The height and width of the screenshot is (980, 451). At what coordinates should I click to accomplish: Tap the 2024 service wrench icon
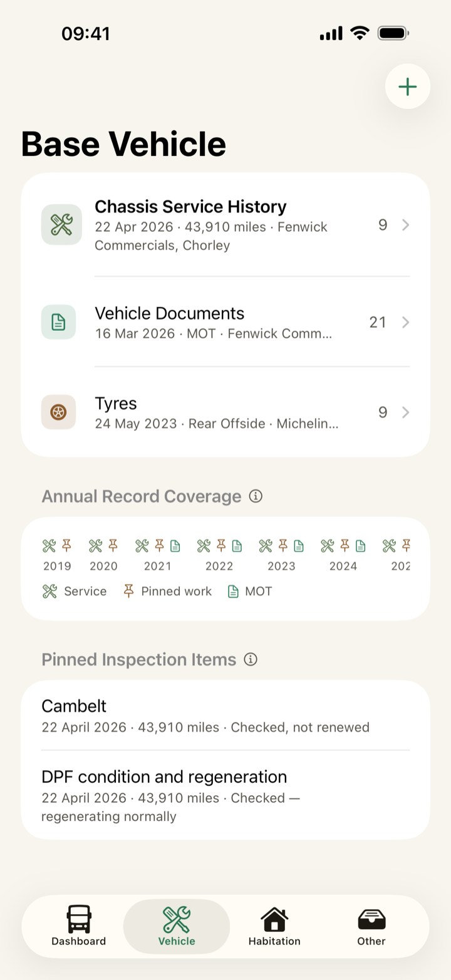pyautogui.click(x=328, y=546)
